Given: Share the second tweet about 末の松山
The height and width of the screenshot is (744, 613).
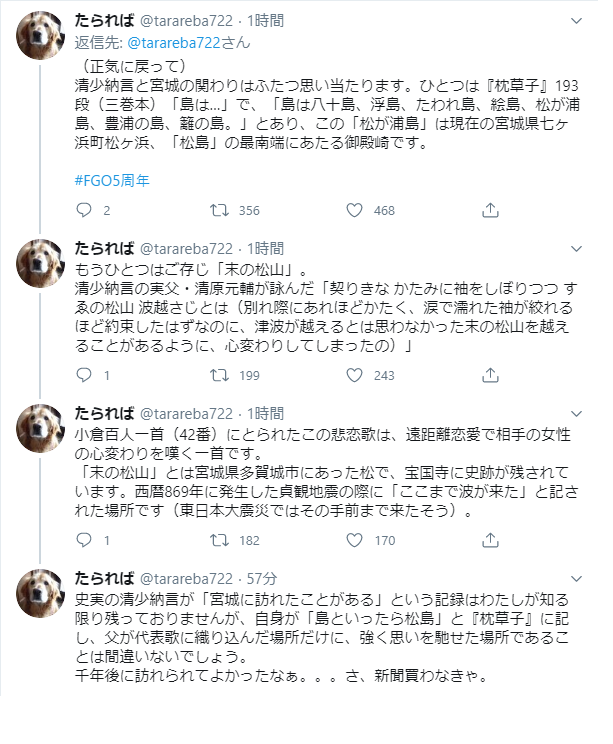Looking at the screenshot, I should [490, 376].
